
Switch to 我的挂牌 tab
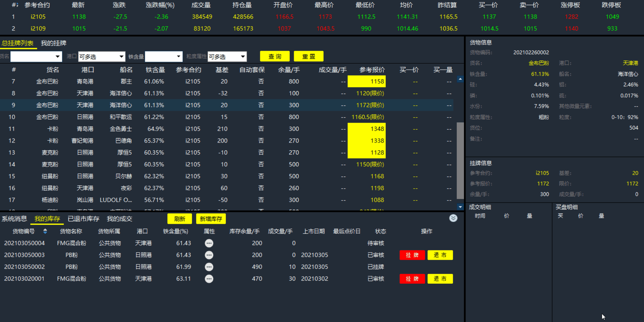point(53,43)
